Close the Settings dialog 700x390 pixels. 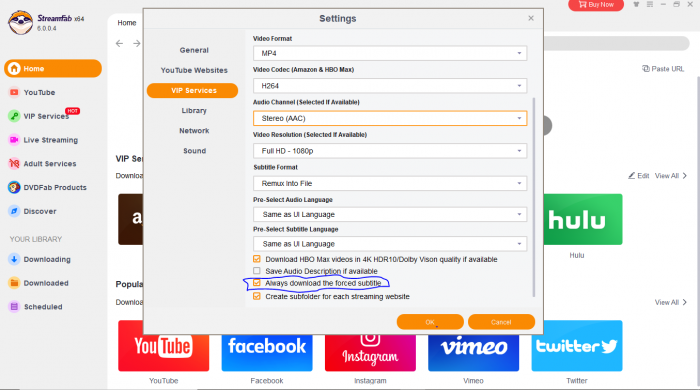click(531, 18)
